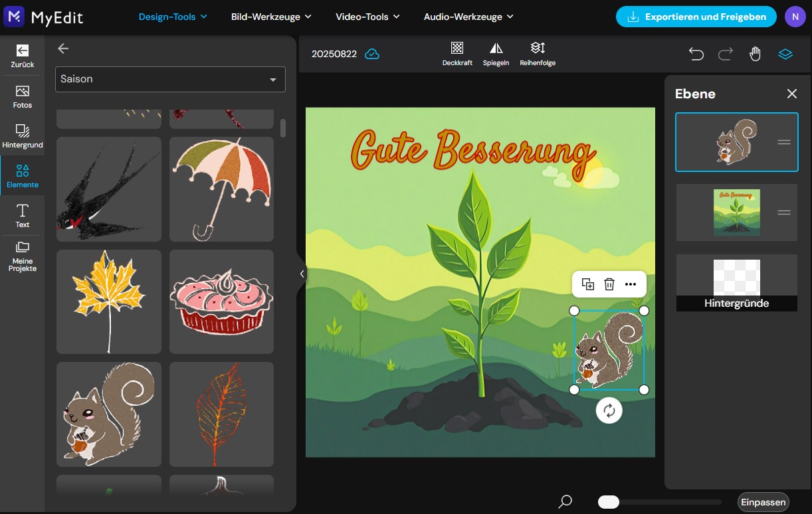Image resolution: width=812 pixels, height=514 pixels.
Task: Open the Video-Tools dropdown menu
Action: (x=367, y=17)
